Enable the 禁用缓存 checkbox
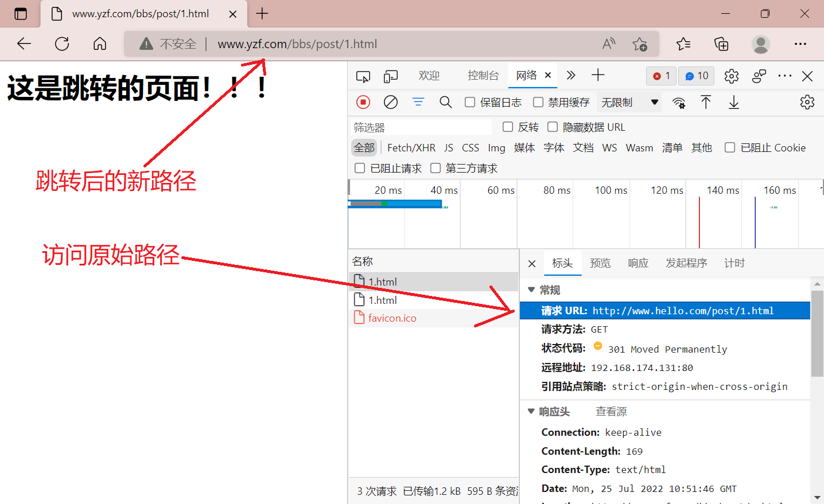The height and width of the screenshot is (504, 824). pos(538,101)
